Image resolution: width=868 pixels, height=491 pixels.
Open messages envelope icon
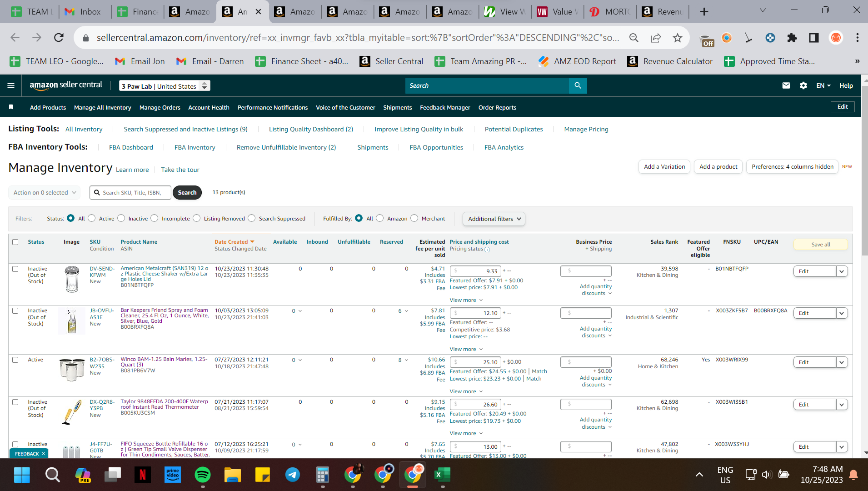[x=786, y=85]
